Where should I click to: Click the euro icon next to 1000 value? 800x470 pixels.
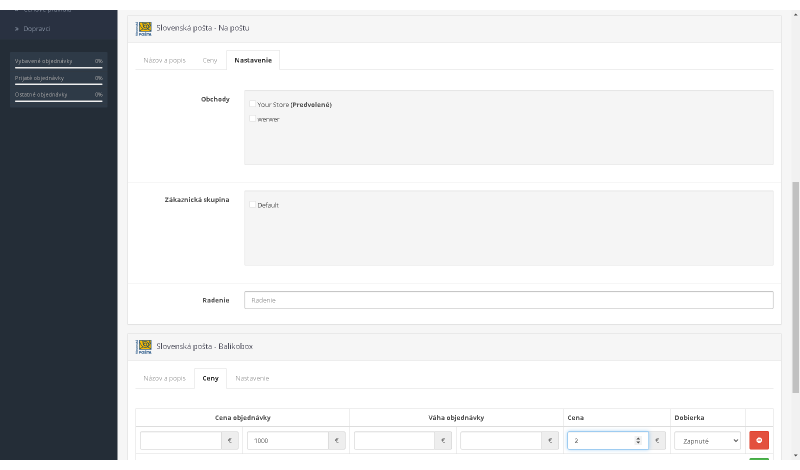click(x=337, y=440)
